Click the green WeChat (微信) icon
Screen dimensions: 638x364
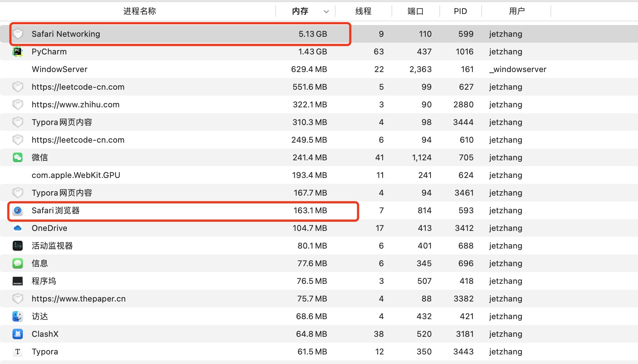click(x=18, y=157)
